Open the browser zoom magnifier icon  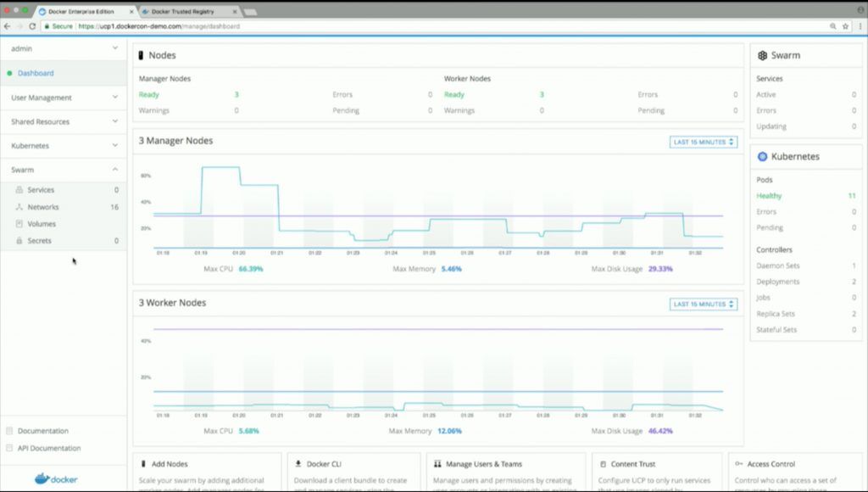point(832,26)
